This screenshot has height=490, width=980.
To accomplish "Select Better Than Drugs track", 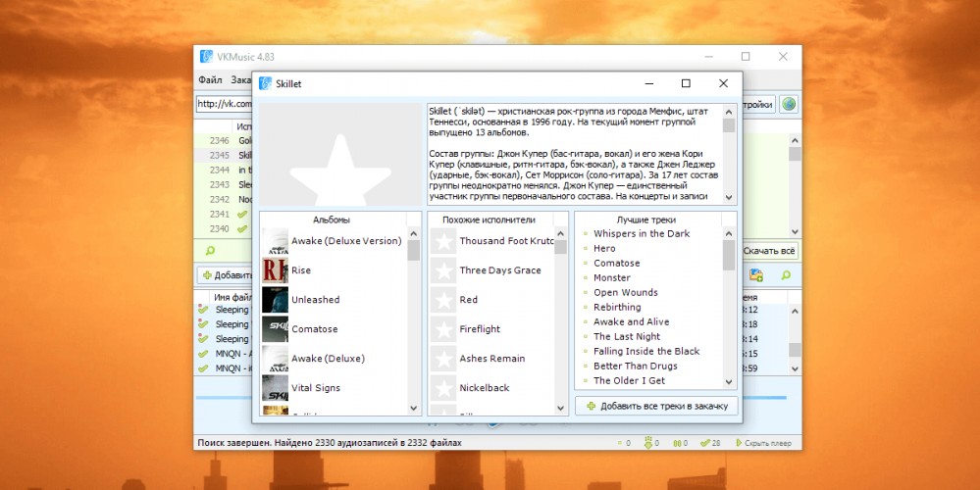I will click(x=635, y=366).
